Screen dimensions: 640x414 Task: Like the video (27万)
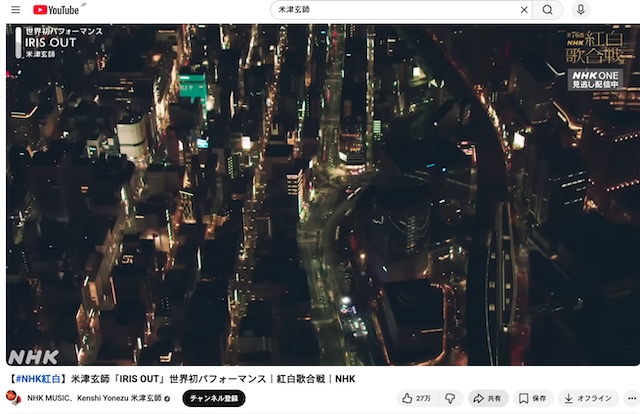pos(416,398)
